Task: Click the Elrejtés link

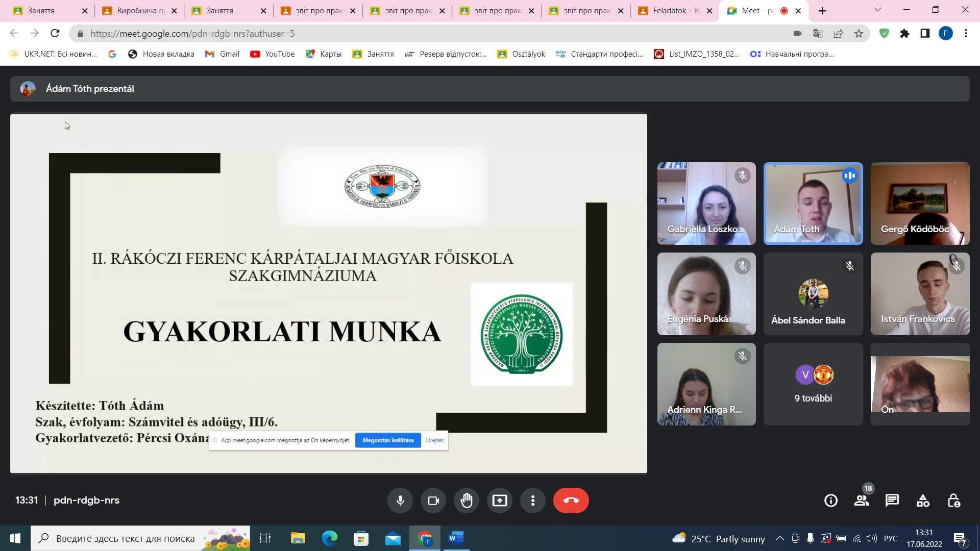Action: [434, 440]
